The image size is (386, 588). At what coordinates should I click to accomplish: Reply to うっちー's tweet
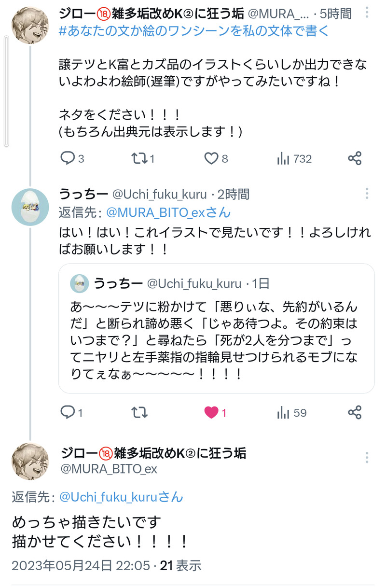click(67, 412)
